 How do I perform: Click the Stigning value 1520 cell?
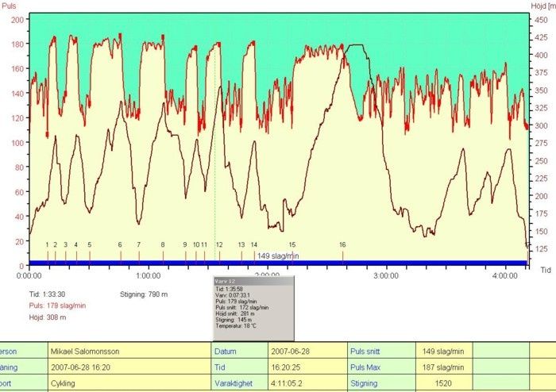[x=443, y=383]
